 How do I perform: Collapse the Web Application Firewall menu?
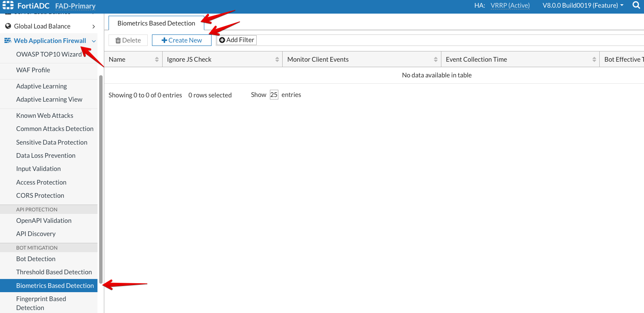[94, 41]
